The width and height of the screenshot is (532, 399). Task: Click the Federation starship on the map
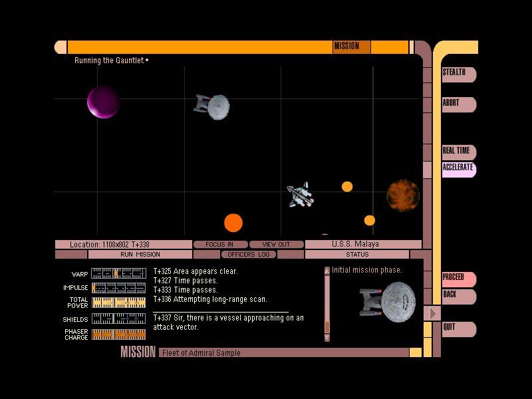(212, 106)
